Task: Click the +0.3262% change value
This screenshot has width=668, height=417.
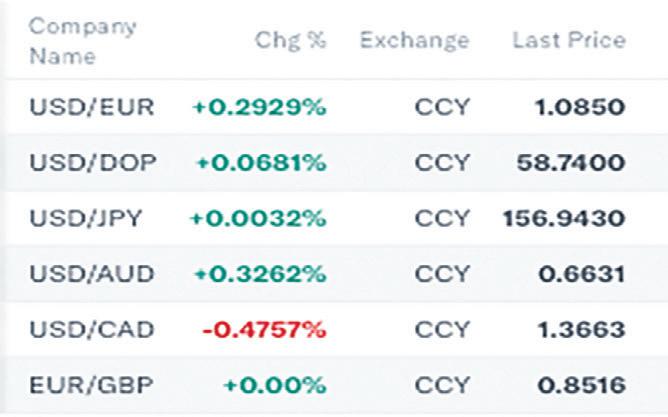Action: pos(259,273)
